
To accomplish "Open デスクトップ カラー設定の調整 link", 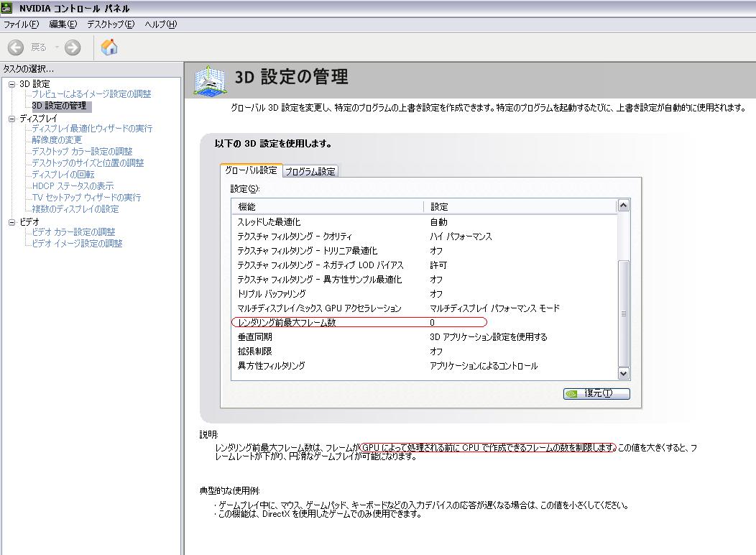I will [81, 152].
